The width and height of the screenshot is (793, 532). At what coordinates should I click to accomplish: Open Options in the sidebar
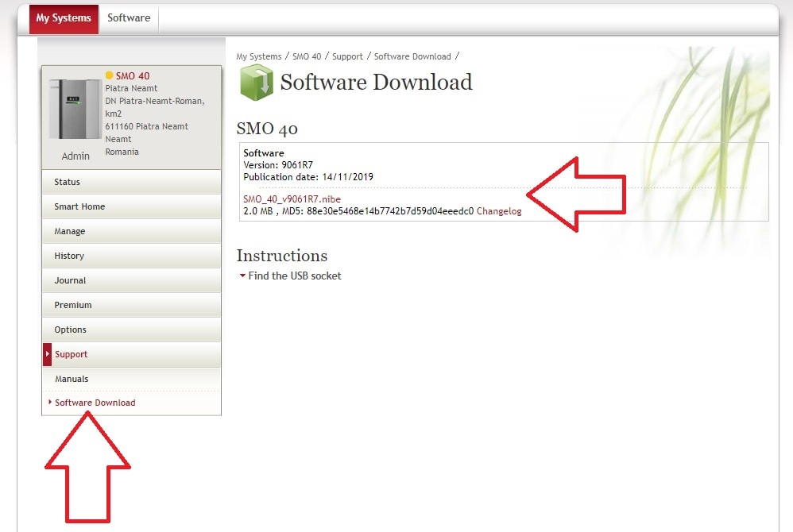pos(71,330)
